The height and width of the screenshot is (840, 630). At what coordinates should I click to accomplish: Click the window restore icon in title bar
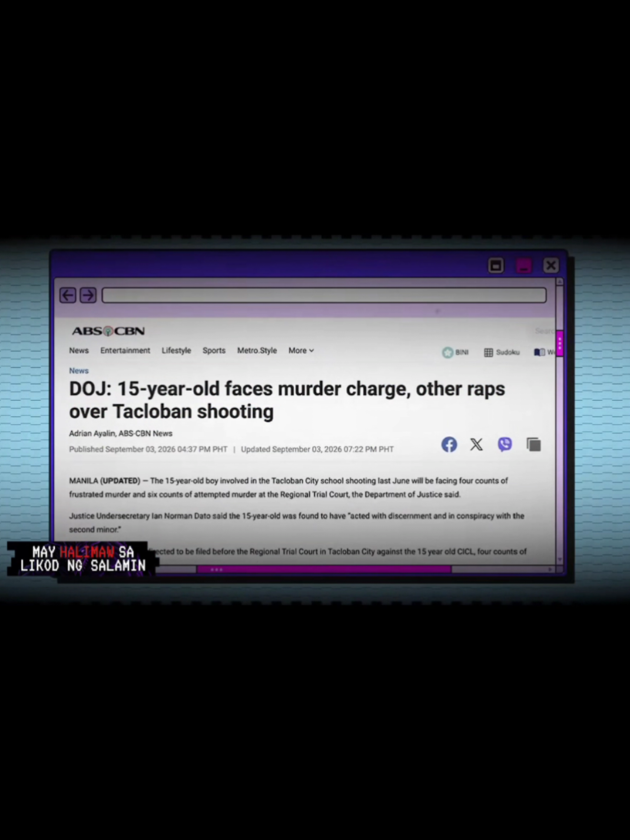[496, 265]
